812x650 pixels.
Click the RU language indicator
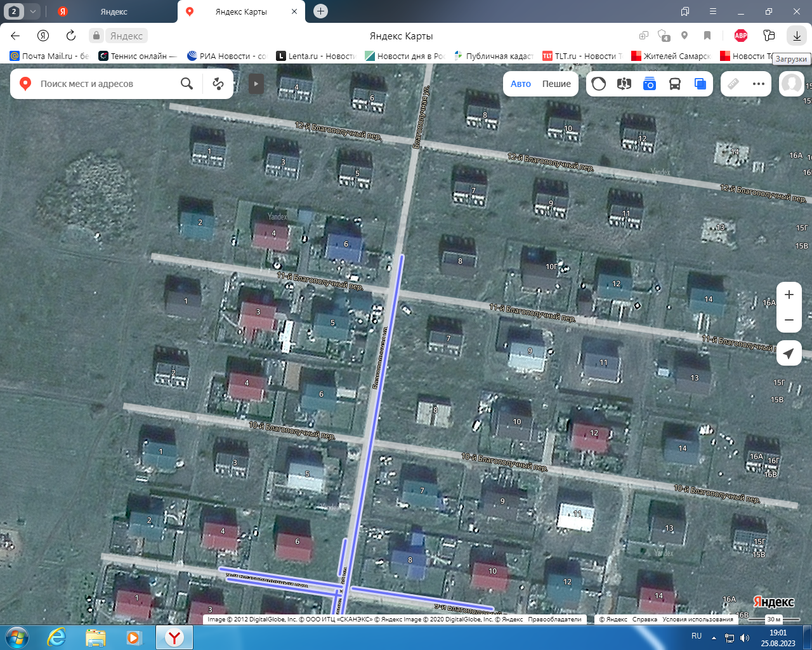(697, 636)
